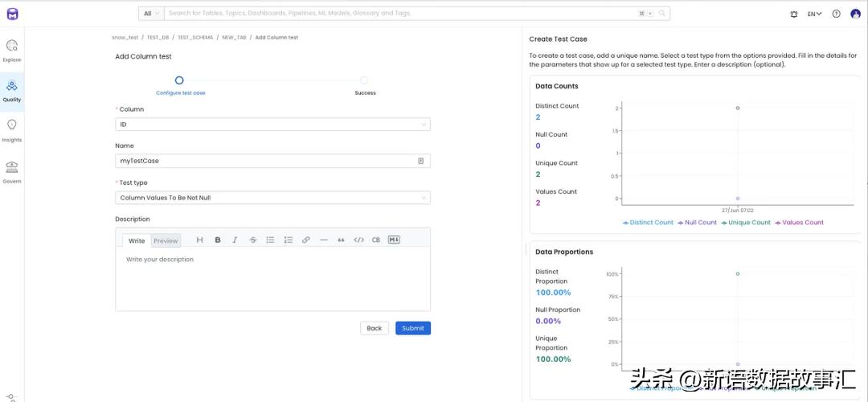Apply heading formatting in description editor
This screenshot has height=402, width=868.
(x=200, y=240)
